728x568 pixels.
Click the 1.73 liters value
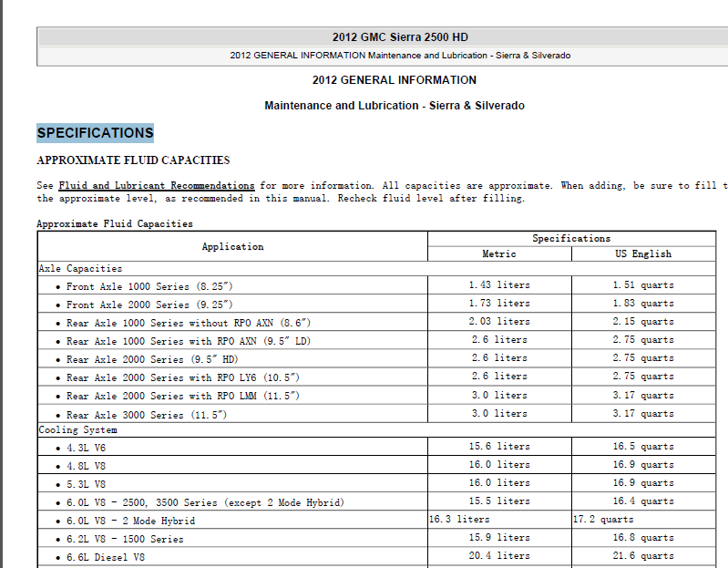click(499, 303)
